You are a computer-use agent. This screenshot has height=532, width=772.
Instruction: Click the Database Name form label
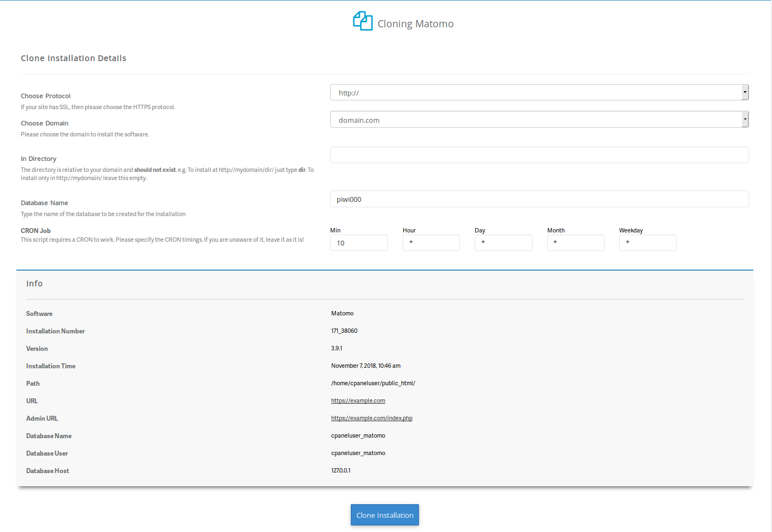(x=45, y=203)
